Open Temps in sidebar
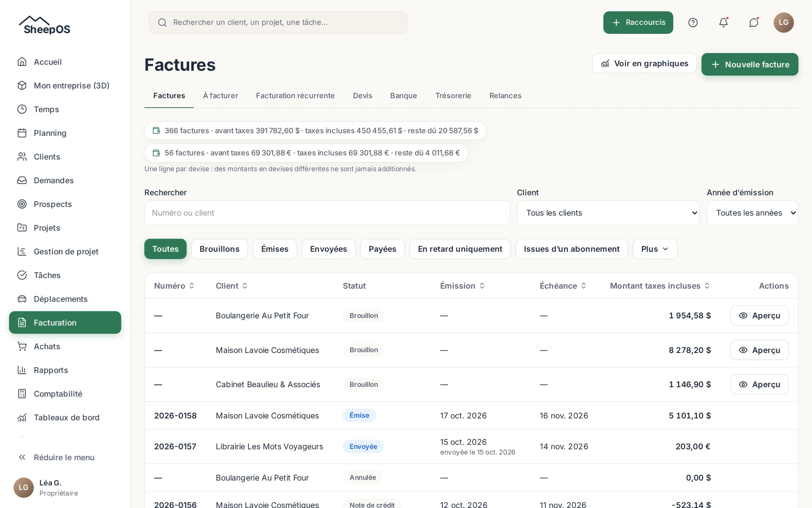The image size is (812, 508). tap(65, 109)
